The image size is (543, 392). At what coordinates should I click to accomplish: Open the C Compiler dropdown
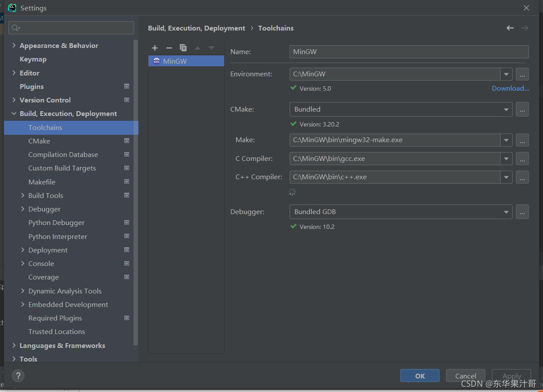pyautogui.click(x=506, y=159)
